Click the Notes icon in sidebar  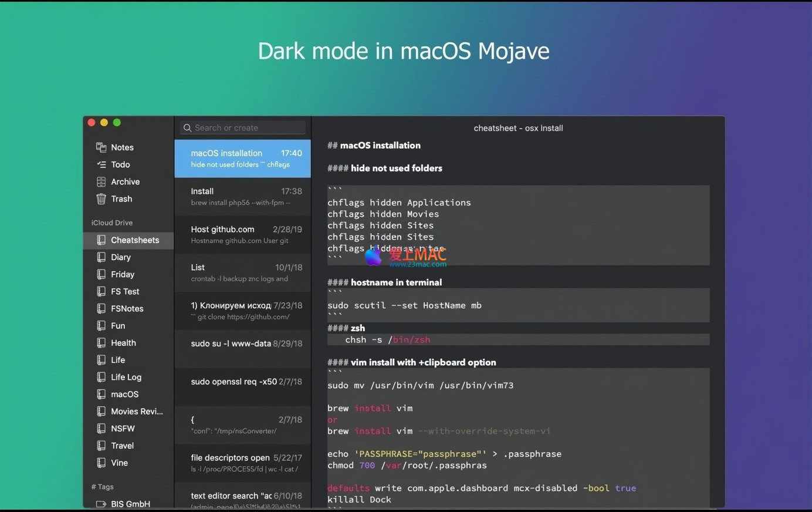click(x=101, y=147)
